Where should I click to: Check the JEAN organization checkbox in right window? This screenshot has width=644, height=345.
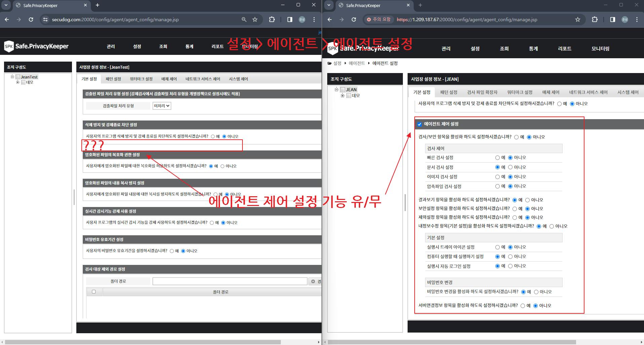click(x=343, y=89)
